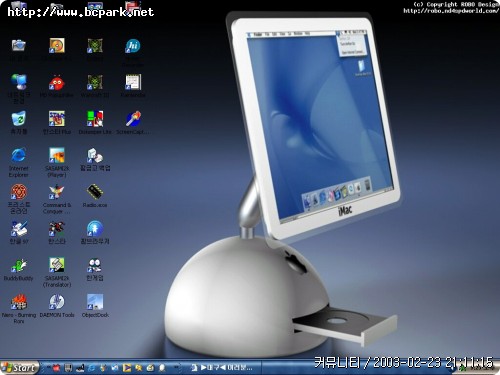The width and height of the screenshot is (500, 375).
Task: Launch the 한스타 shortcut below Command & Conquer
Action: pos(57,229)
